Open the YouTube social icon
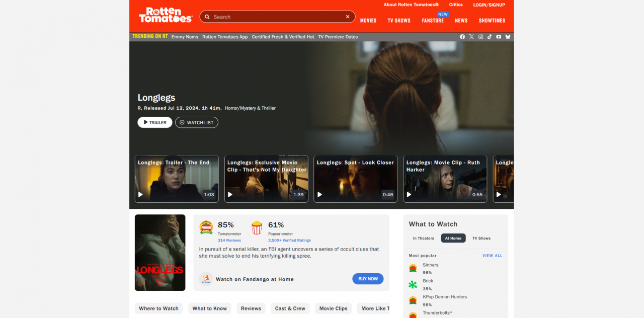This screenshot has width=644, height=318. coord(499,37)
